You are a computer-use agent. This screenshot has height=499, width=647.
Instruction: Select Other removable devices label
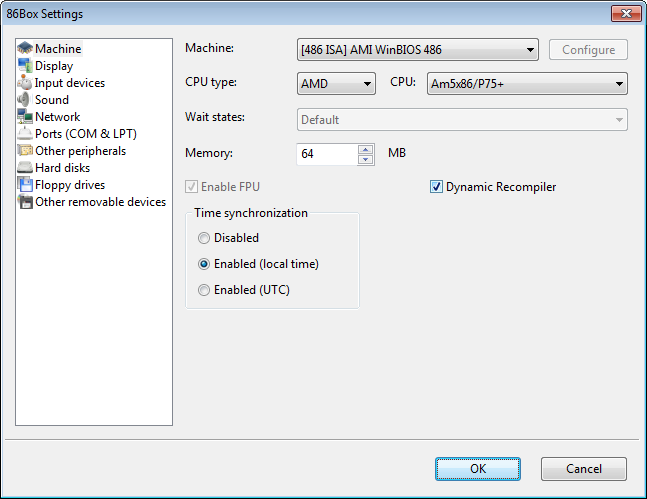[101, 202]
